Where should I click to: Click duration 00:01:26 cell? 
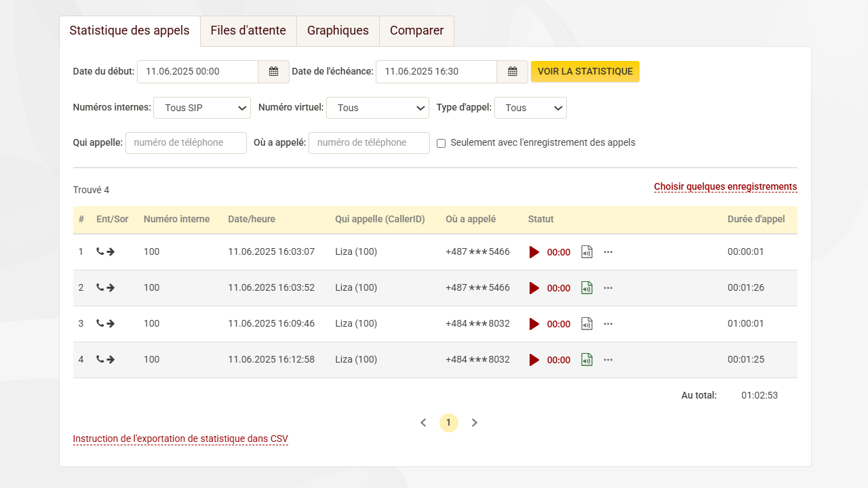[746, 287]
